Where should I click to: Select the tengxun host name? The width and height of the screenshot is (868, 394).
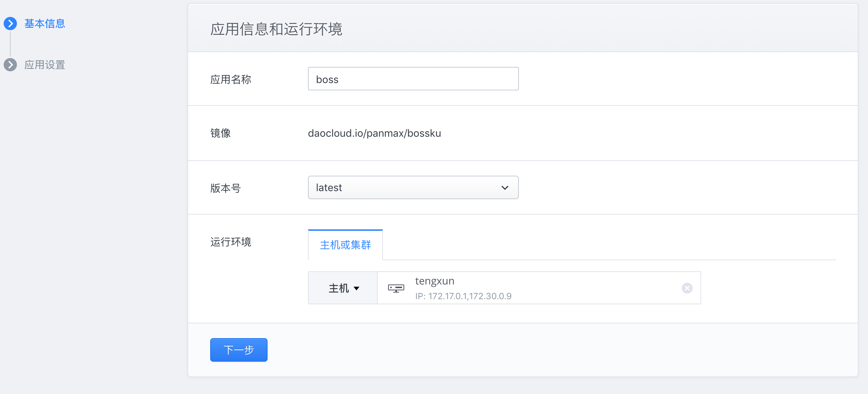click(x=434, y=281)
